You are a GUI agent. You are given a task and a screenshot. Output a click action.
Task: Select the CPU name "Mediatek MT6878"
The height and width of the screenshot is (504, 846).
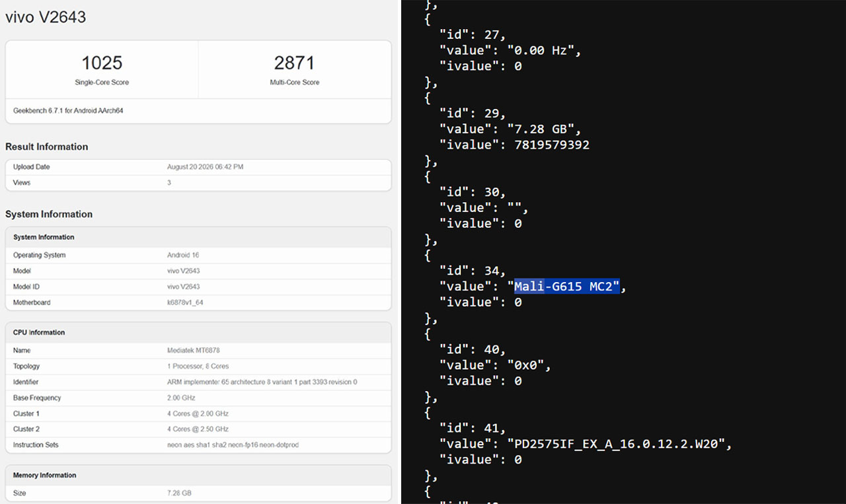194,350
